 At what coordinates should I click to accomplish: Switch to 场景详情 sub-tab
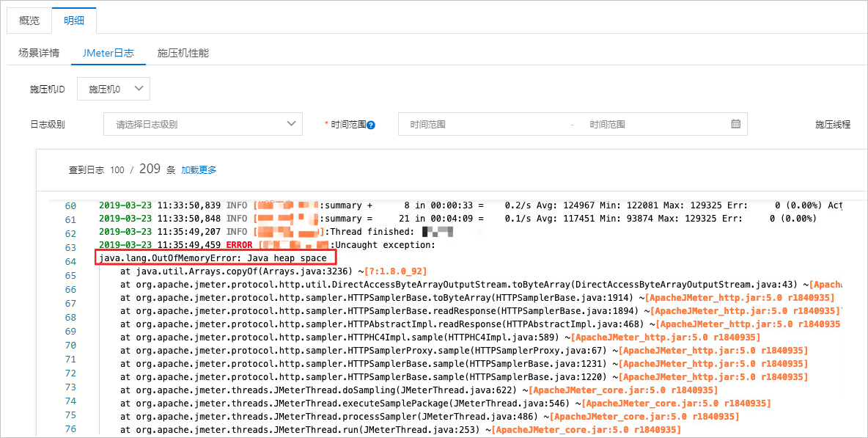39,53
